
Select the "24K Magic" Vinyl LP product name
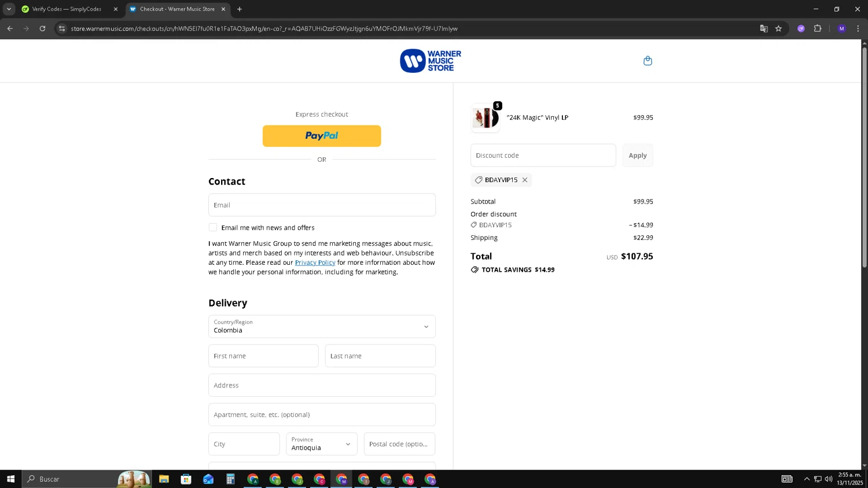pos(538,117)
